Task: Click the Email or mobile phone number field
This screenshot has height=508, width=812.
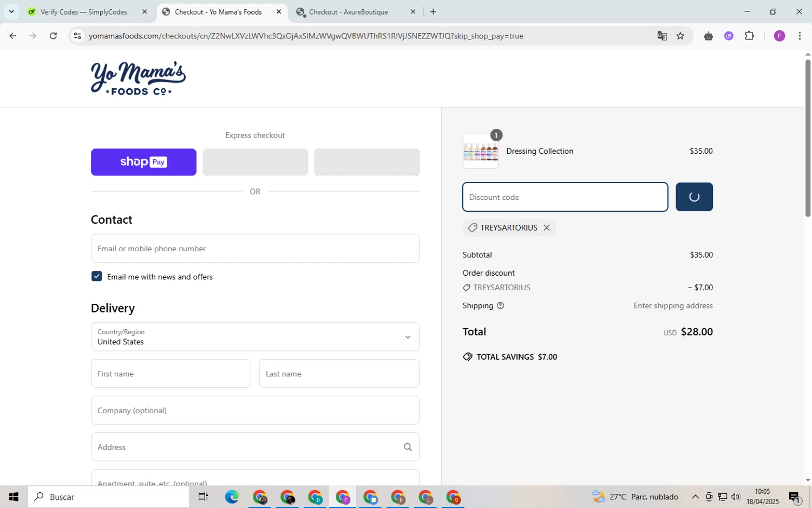Action: pos(255,249)
